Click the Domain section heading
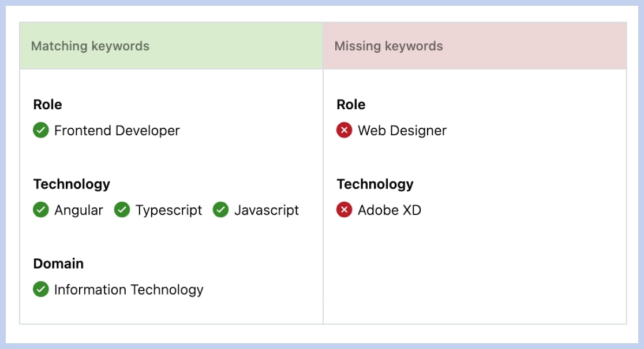The height and width of the screenshot is (349, 644). [x=58, y=263]
